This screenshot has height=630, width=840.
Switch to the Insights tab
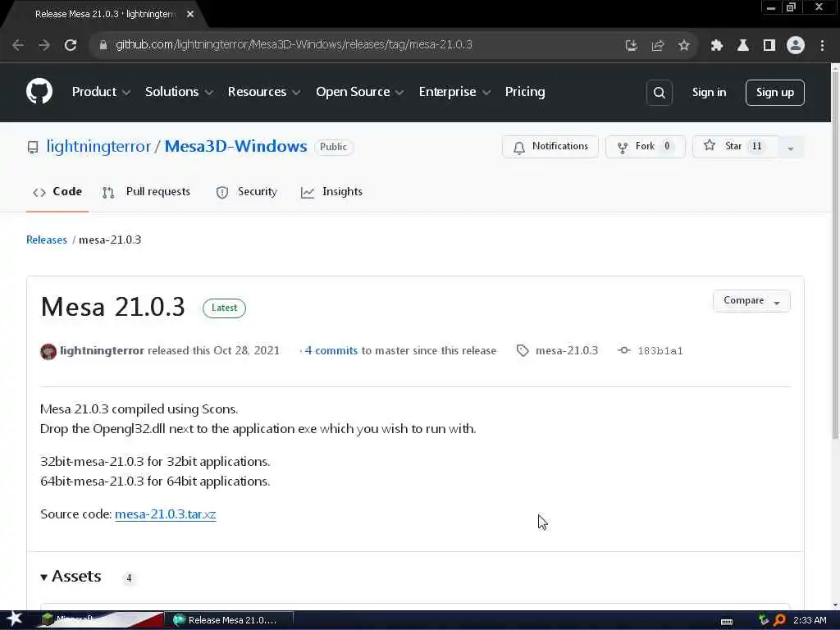click(331, 192)
